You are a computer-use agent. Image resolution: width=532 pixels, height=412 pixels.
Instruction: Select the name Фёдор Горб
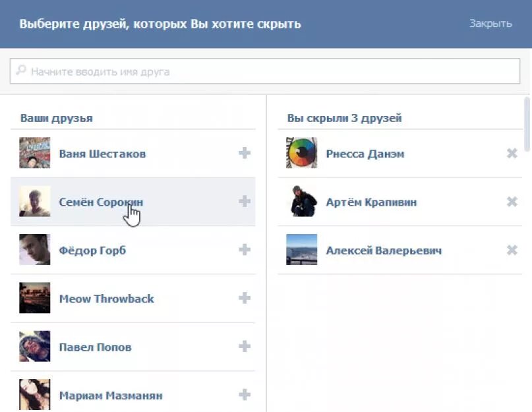pyautogui.click(x=92, y=250)
